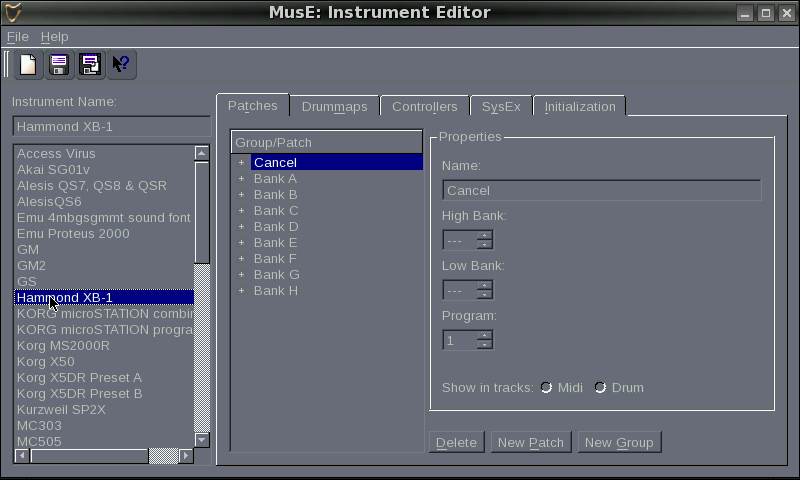Minimize the Instrument Editor window
The height and width of the screenshot is (480, 800).
(x=745, y=13)
